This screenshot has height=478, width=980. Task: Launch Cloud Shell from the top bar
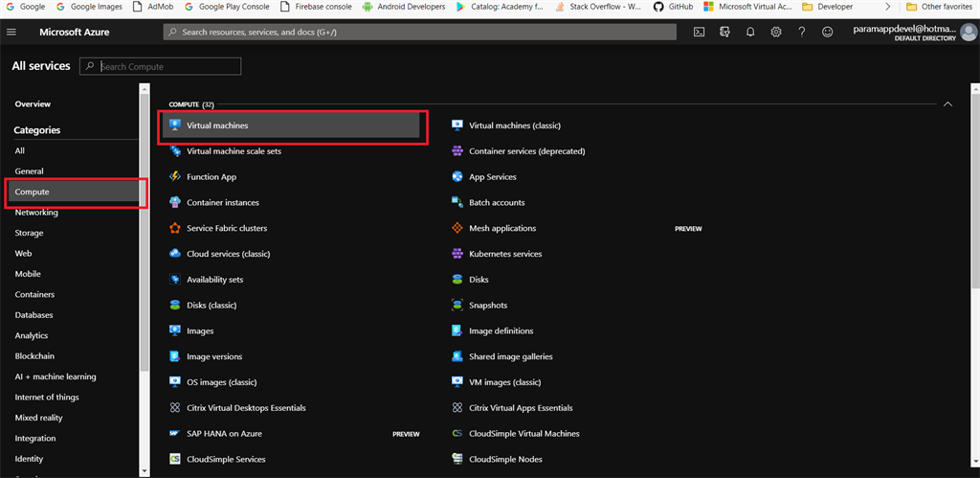coord(700,32)
